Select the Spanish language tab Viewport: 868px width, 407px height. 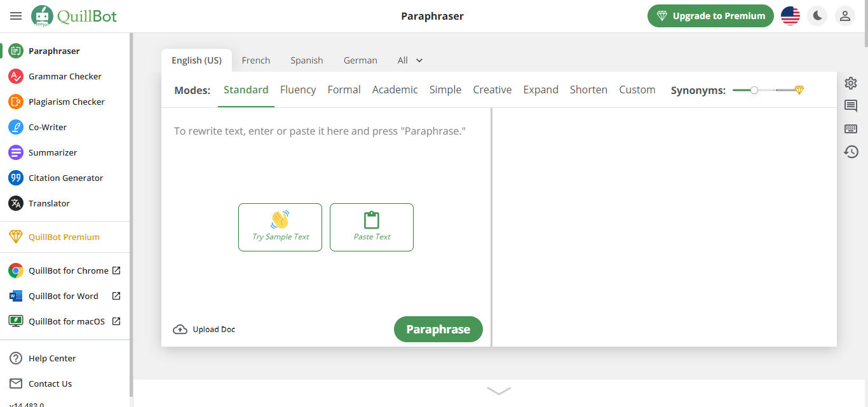[307, 60]
